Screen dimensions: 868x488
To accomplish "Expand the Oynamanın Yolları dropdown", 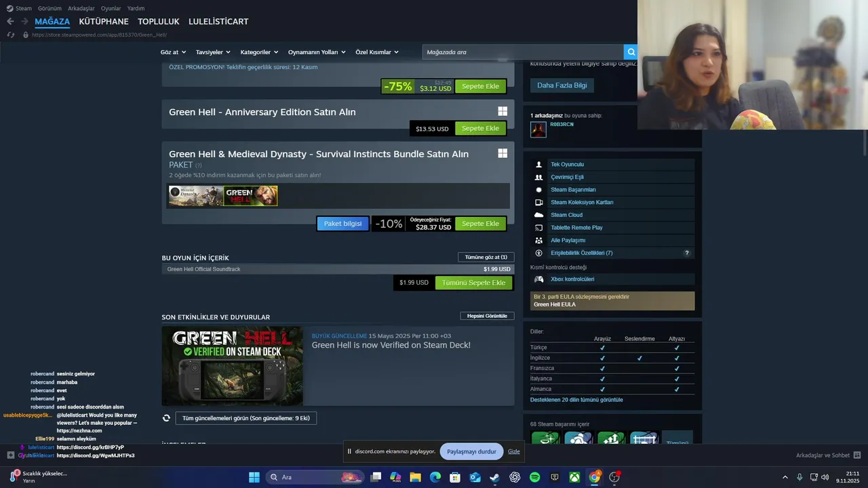I will pos(317,52).
